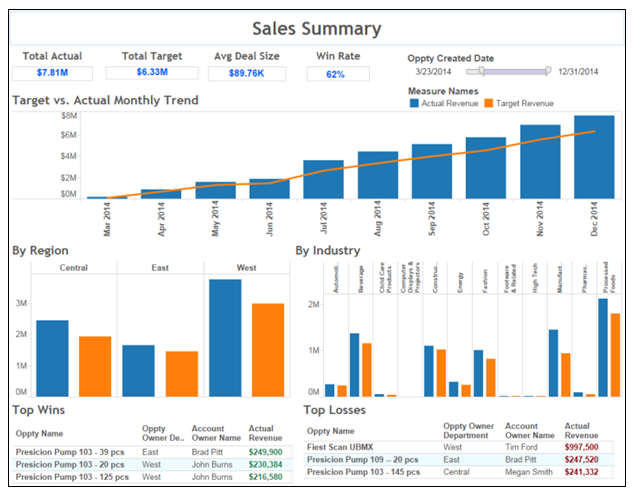Click Oppty Owner Department header in Top Losses
This screenshot has width=633, height=492.
coord(468,431)
